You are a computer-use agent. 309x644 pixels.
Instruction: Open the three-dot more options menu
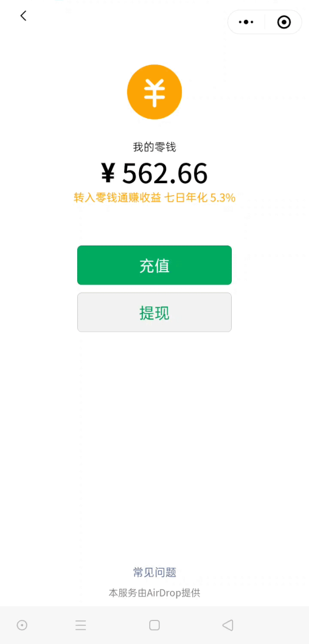coord(246,22)
